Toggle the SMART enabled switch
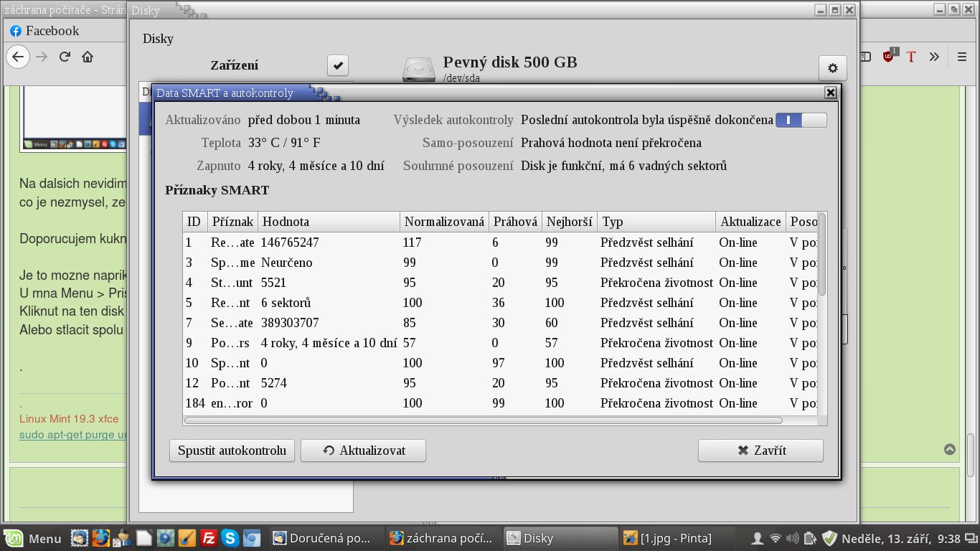980x551 pixels. (801, 120)
